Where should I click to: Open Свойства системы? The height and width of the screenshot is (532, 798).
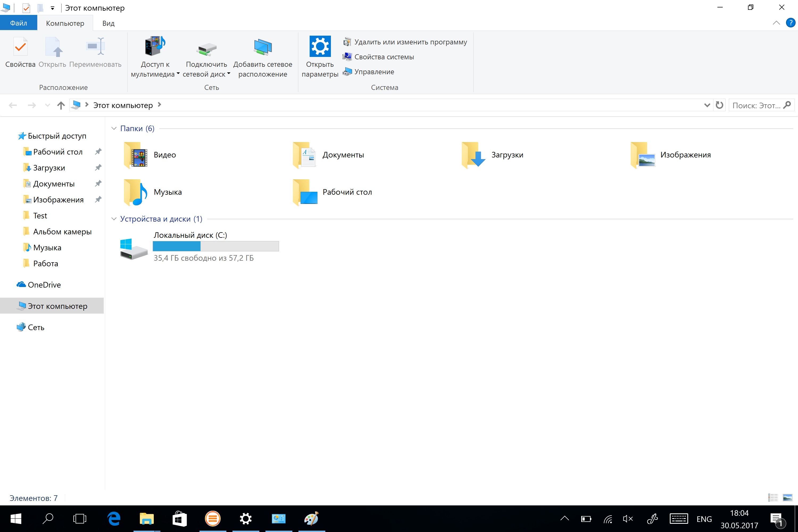378,57
